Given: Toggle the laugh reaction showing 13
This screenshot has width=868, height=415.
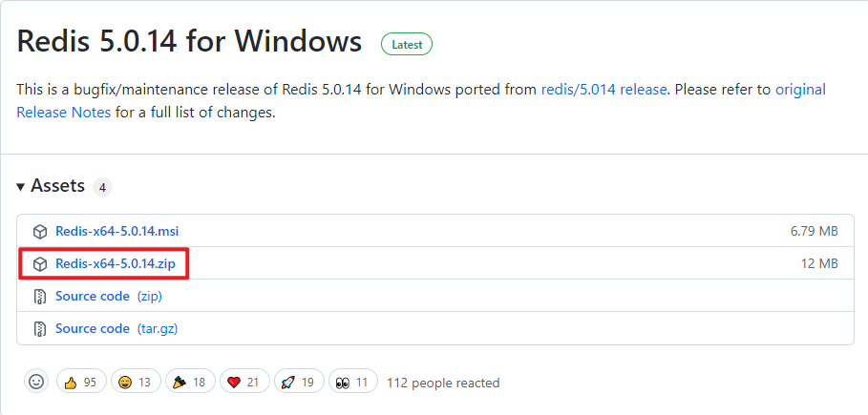Looking at the screenshot, I should 136,382.
